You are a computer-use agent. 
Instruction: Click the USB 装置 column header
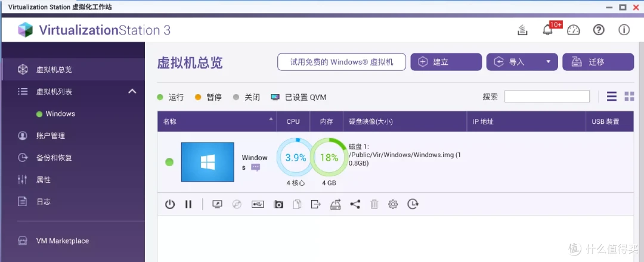[x=609, y=121]
